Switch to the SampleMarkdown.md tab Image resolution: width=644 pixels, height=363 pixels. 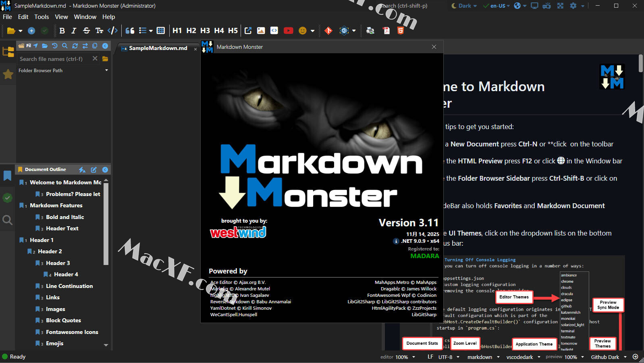[158, 48]
